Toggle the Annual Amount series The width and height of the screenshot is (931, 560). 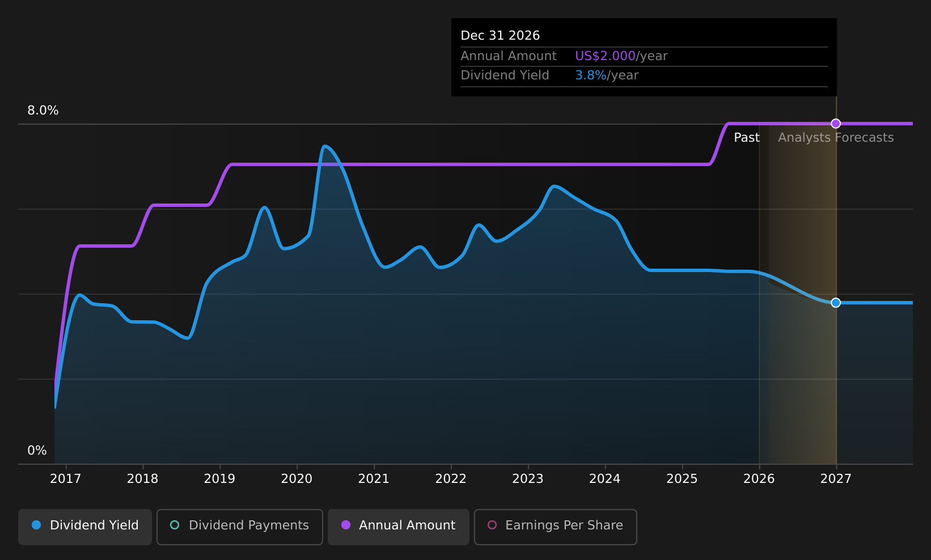click(x=398, y=527)
